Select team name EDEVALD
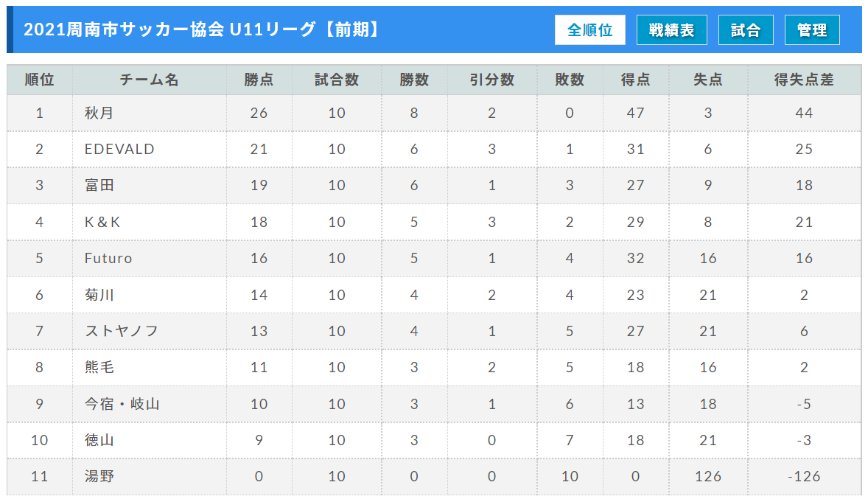868x499 pixels. click(119, 149)
